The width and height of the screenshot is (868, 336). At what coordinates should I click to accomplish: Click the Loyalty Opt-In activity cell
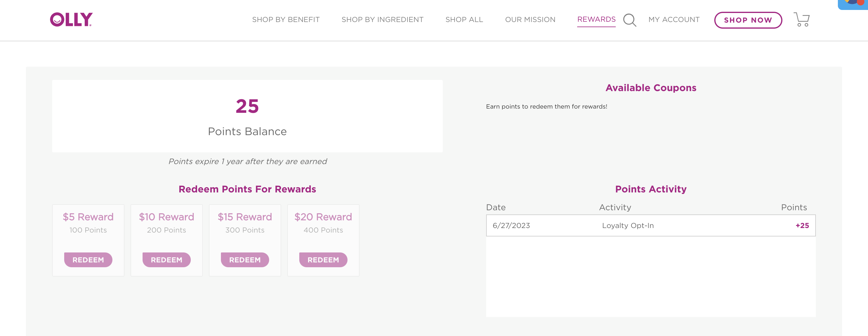point(628,226)
